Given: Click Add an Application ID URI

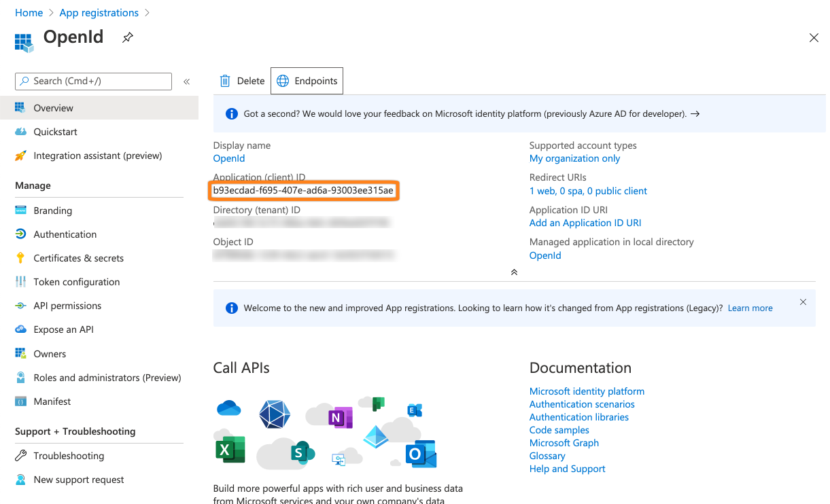Looking at the screenshot, I should [585, 222].
